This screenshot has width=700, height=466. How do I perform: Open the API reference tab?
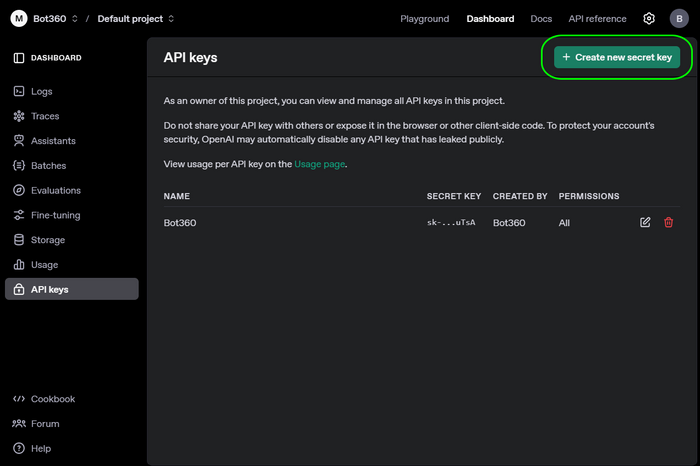[598, 19]
